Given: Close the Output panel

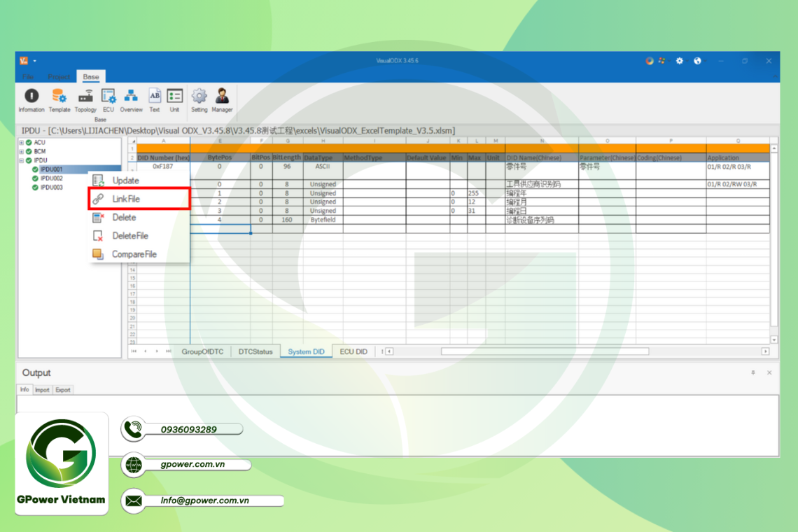Looking at the screenshot, I should [x=769, y=372].
